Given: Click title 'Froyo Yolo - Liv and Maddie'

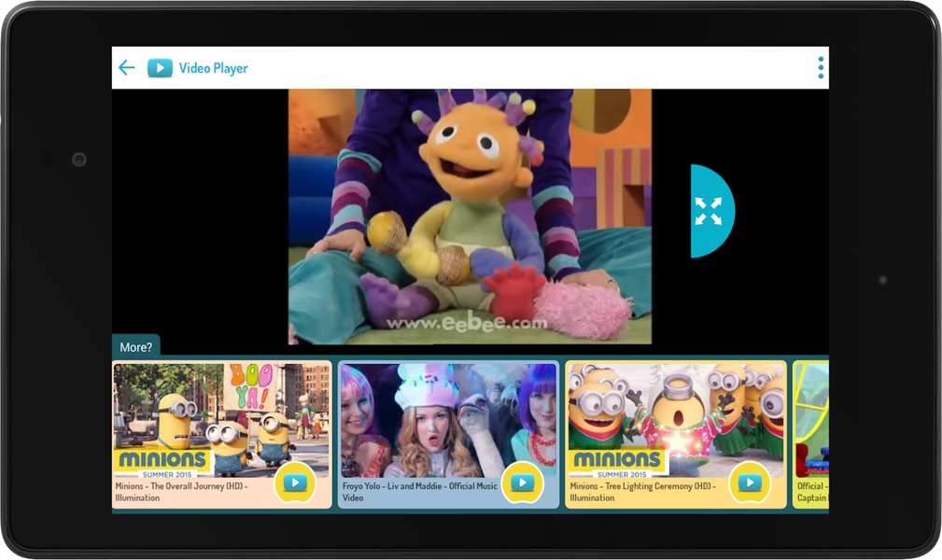Looking at the screenshot, I should [x=394, y=486].
